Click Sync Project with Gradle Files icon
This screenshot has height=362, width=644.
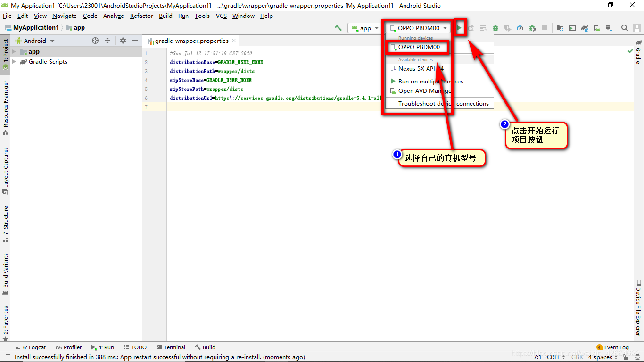pos(585,28)
